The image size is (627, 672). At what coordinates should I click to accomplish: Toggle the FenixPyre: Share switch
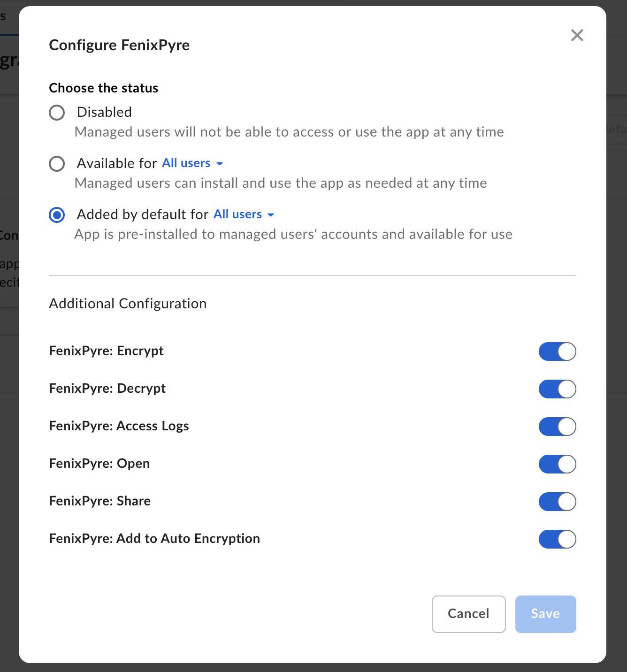557,502
